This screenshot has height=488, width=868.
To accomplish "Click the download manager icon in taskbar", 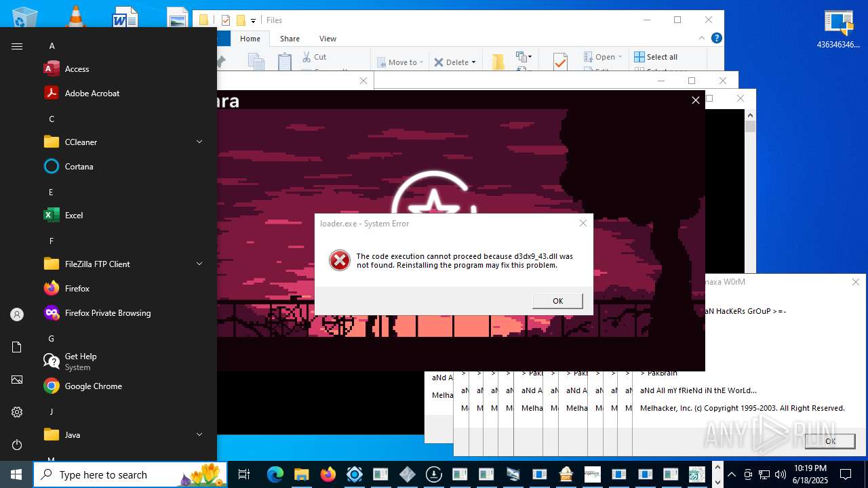I will 433,474.
